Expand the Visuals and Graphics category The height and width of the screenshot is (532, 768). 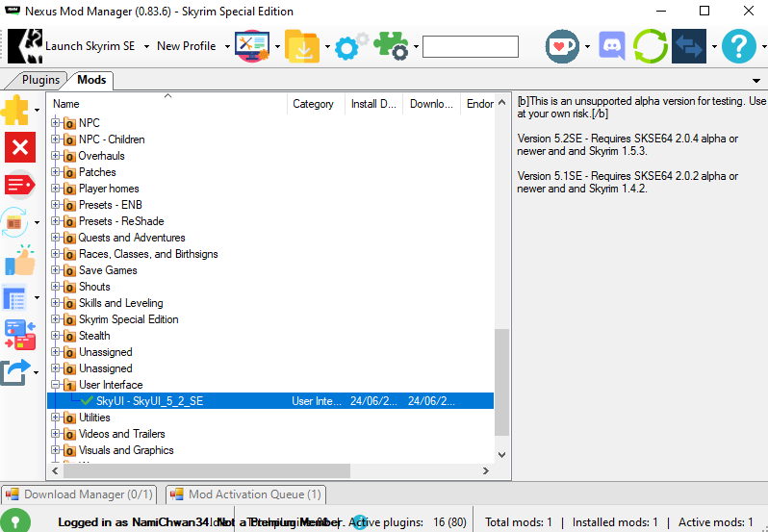click(56, 450)
